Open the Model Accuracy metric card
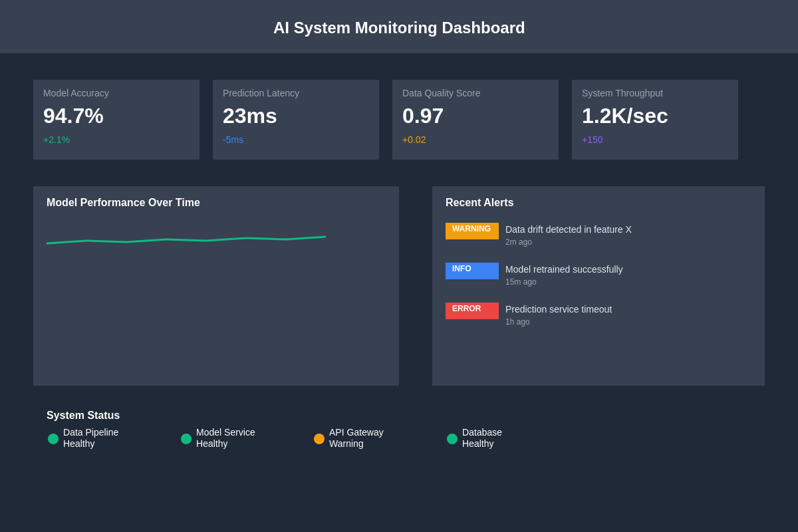Screen dimensions: 798x532 [x=116, y=120]
